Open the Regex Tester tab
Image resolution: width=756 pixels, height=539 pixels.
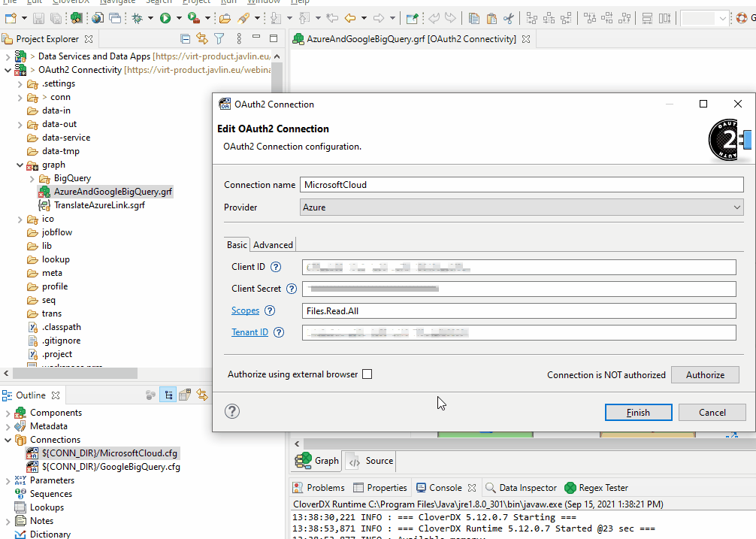596,488
